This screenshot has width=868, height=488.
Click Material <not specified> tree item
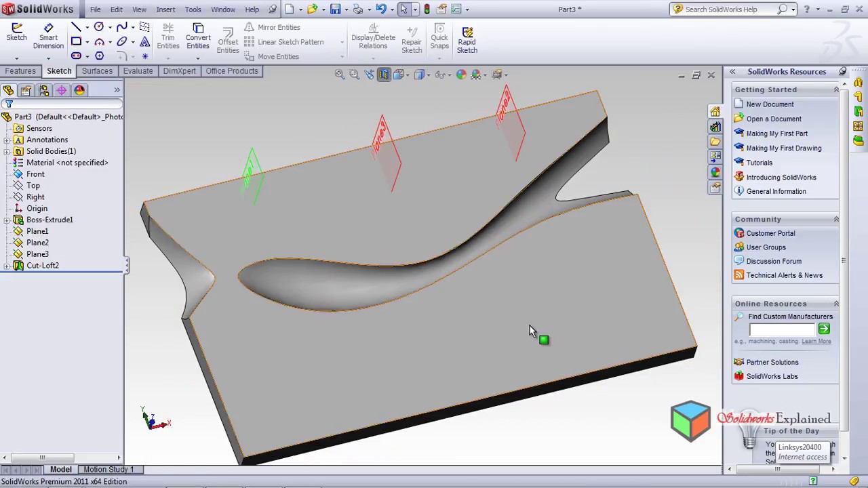(x=67, y=163)
